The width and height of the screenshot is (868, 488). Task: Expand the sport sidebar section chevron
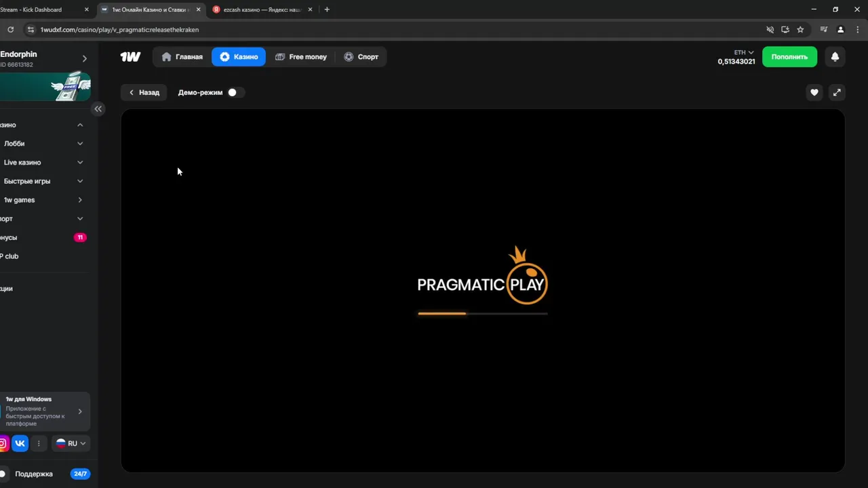[80, 219]
